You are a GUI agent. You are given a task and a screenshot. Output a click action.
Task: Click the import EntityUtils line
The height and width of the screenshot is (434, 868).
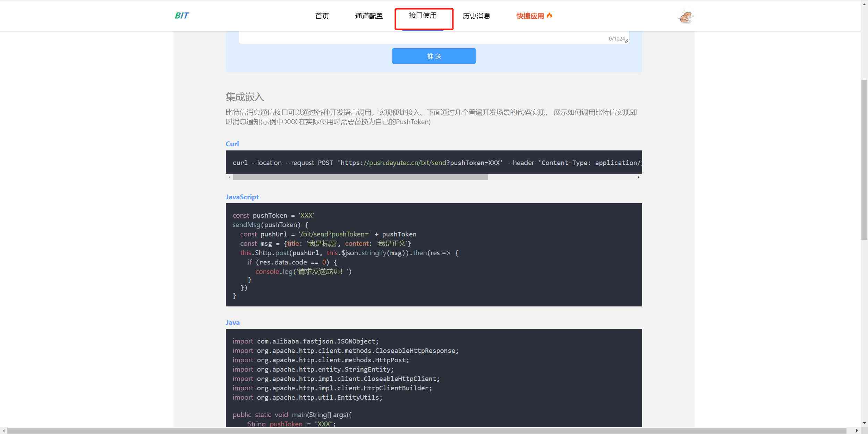307,398
